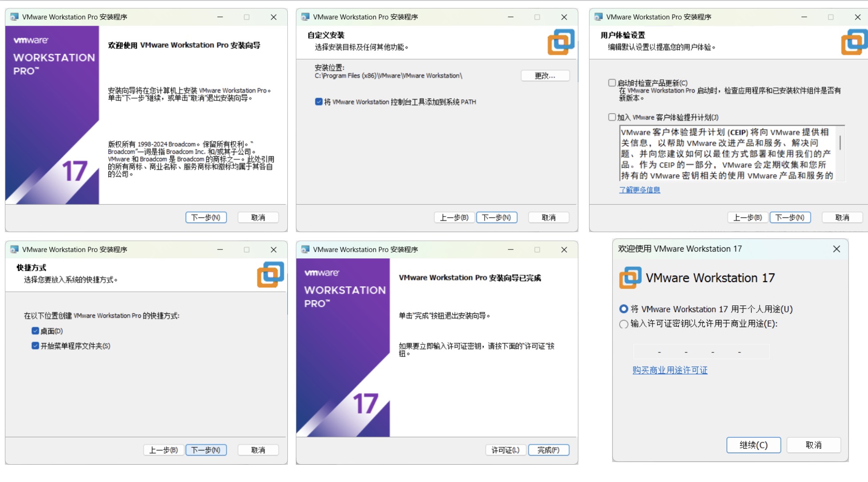
Task: Close the 快捷方式 installer window
Action: tap(274, 249)
